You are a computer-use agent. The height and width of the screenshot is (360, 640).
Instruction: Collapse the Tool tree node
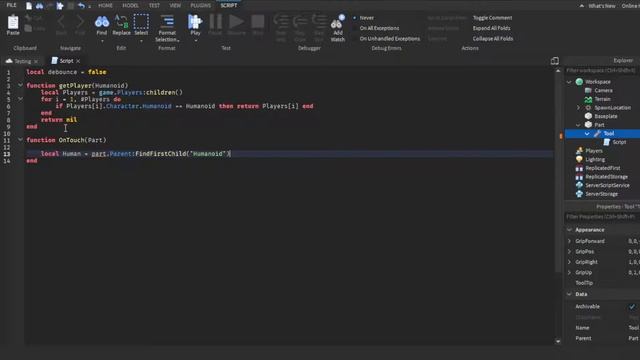[x=587, y=133]
